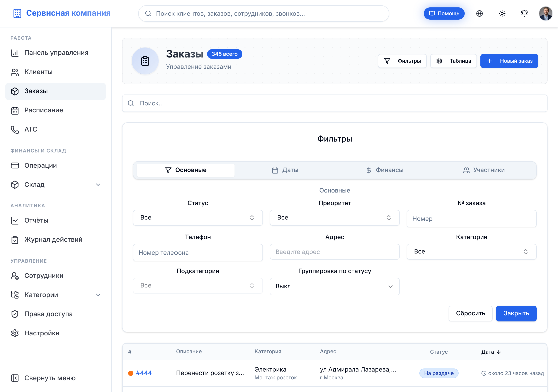Open the Отчёты analytics page
Screen dimensions: 558x392
point(55,221)
